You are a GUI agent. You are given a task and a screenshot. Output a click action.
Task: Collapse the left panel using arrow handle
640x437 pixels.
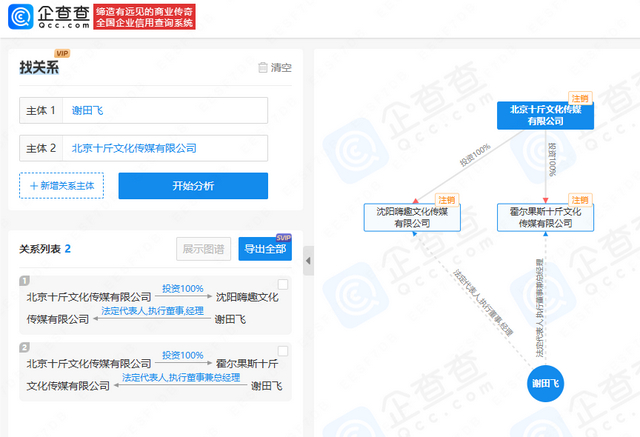[x=308, y=262]
